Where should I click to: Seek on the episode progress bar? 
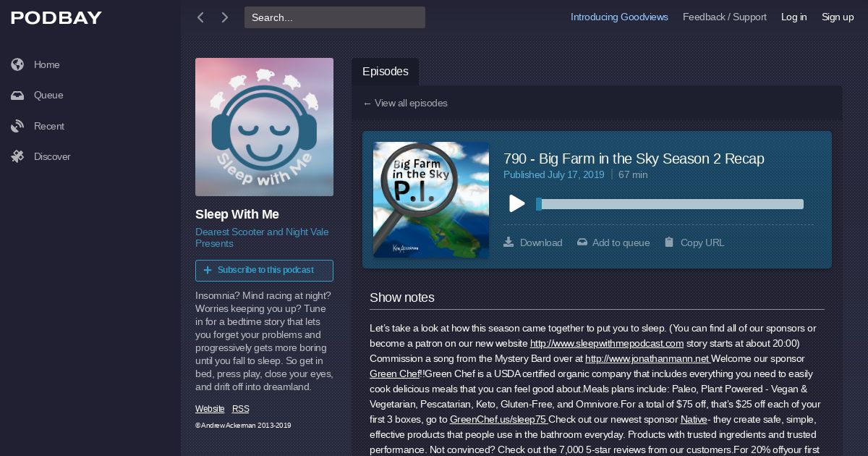670,204
